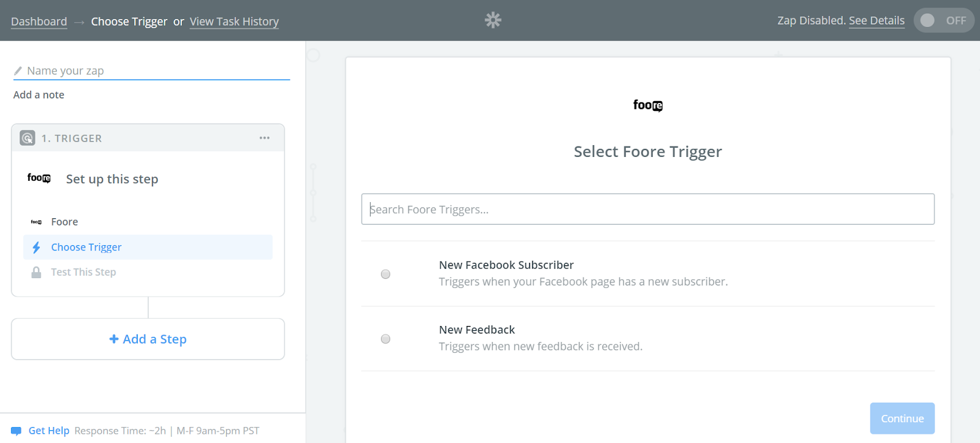Focus the Search Foore Triggers field

pos(647,210)
